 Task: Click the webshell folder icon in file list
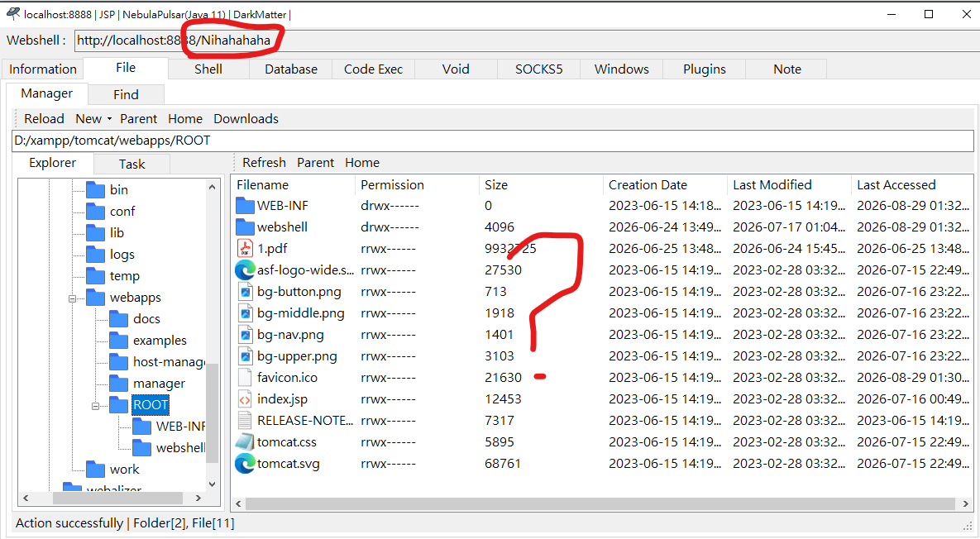point(245,227)
